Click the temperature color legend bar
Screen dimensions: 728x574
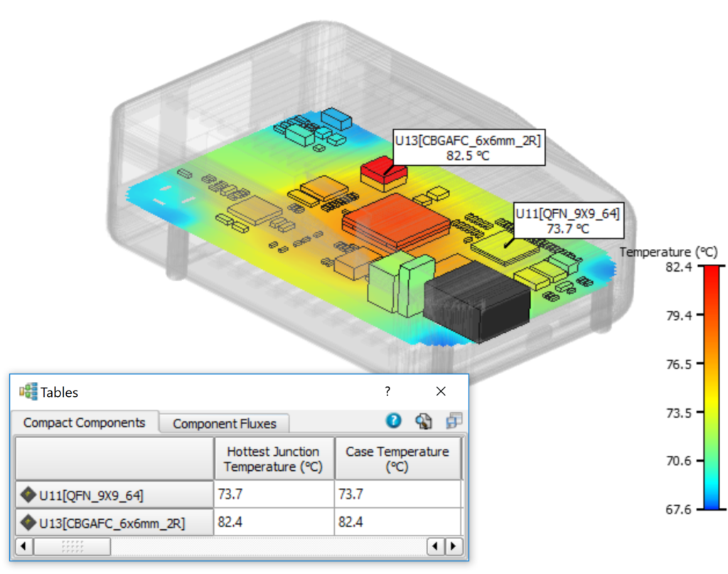pos(712,388)
